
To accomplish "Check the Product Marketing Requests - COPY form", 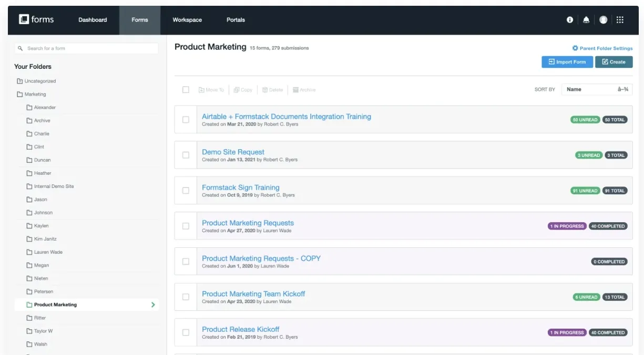I will [186, 262].
